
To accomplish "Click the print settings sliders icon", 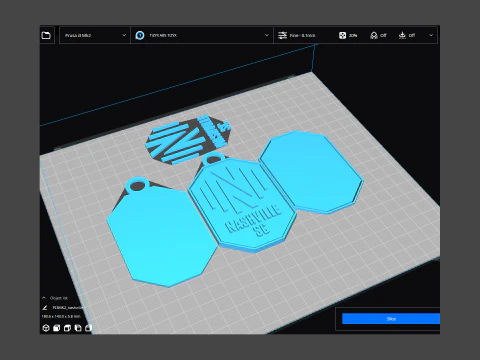I will (282, 35).
